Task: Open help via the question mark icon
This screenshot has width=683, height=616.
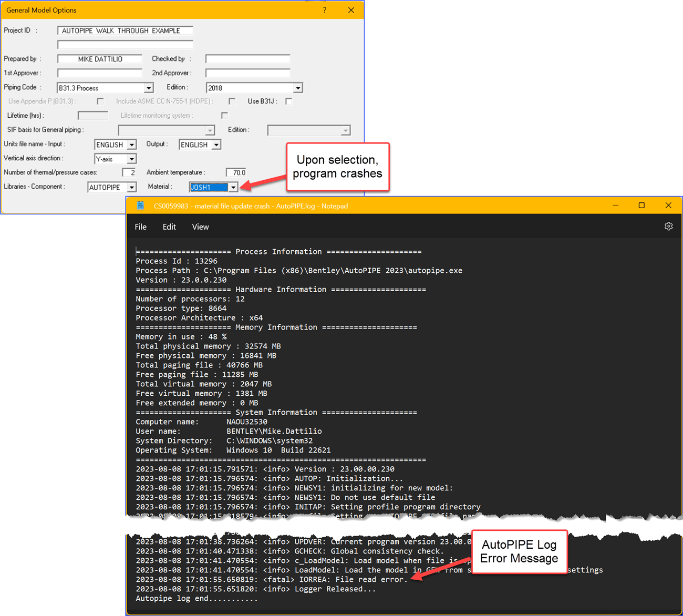Action: (x=325, y=10)
